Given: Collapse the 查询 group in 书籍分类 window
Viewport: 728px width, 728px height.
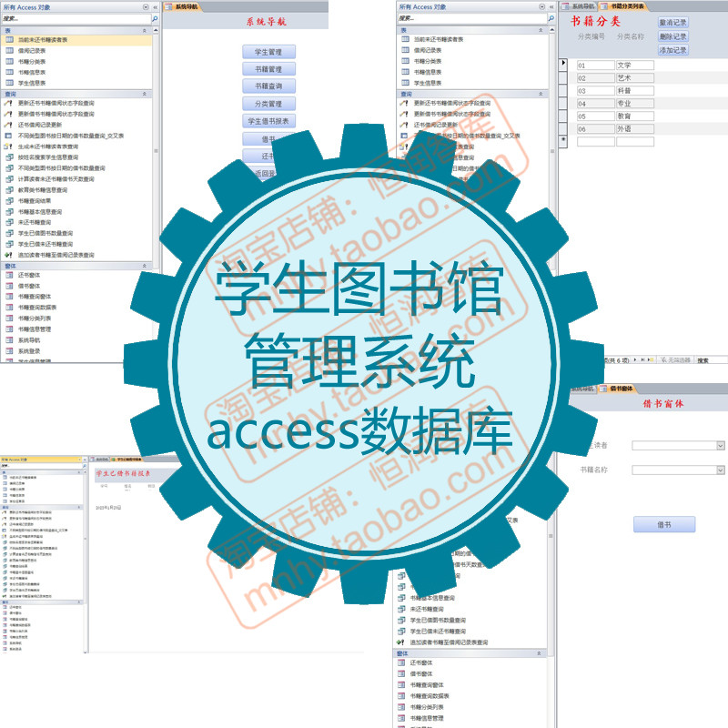Looking at the screenshot, I should point(541,94).
